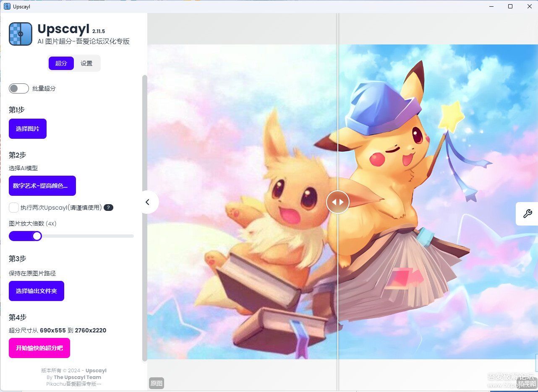
Task: Click the Pikachu吾爱翻译专版 footer text
Action: pyautogui.click(x=74, y=384)
